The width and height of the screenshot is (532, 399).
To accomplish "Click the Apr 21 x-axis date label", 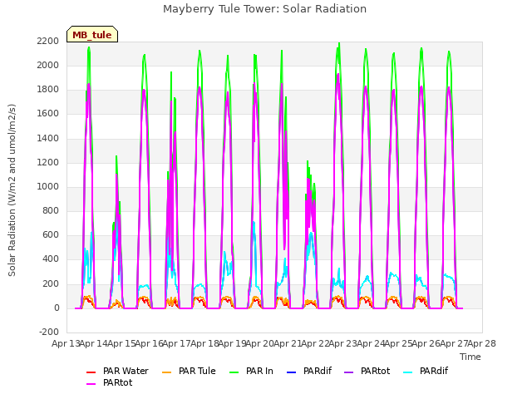I will pos(288,343).
